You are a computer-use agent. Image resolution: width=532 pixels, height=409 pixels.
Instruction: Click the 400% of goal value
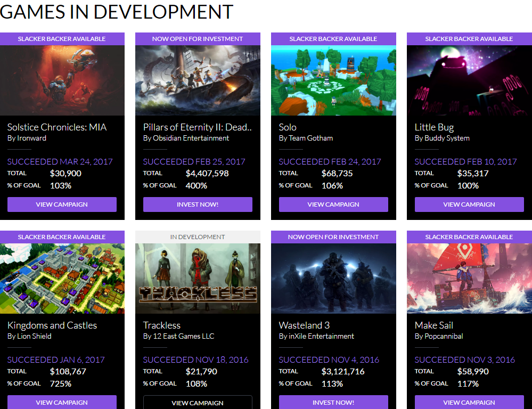pyautogui.click(x=197, y=186)
